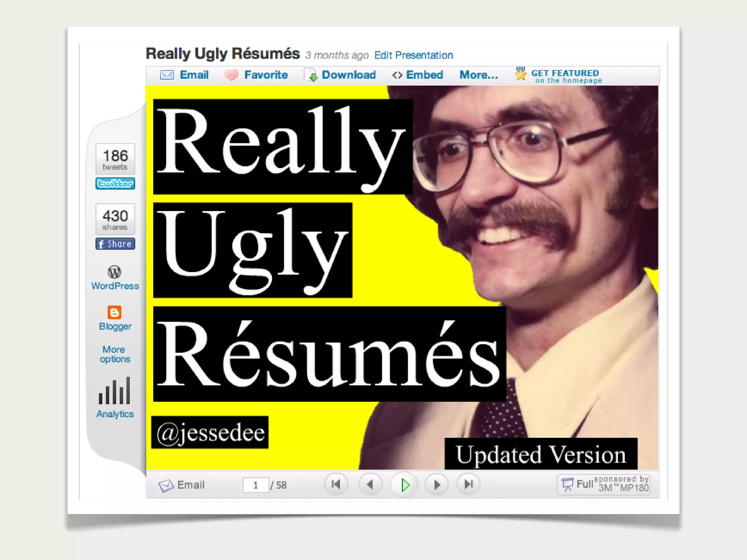Click the Download document icon
The image size is (747, 560).
coord(311,75)
